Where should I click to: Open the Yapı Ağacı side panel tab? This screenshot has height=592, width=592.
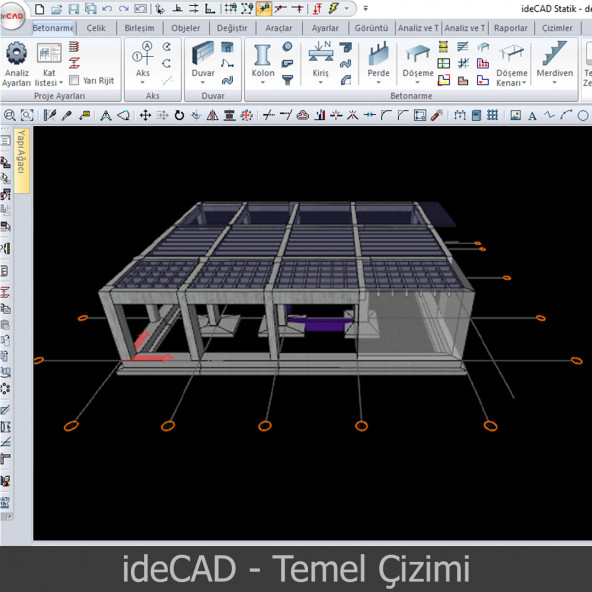tap(21, 160)
